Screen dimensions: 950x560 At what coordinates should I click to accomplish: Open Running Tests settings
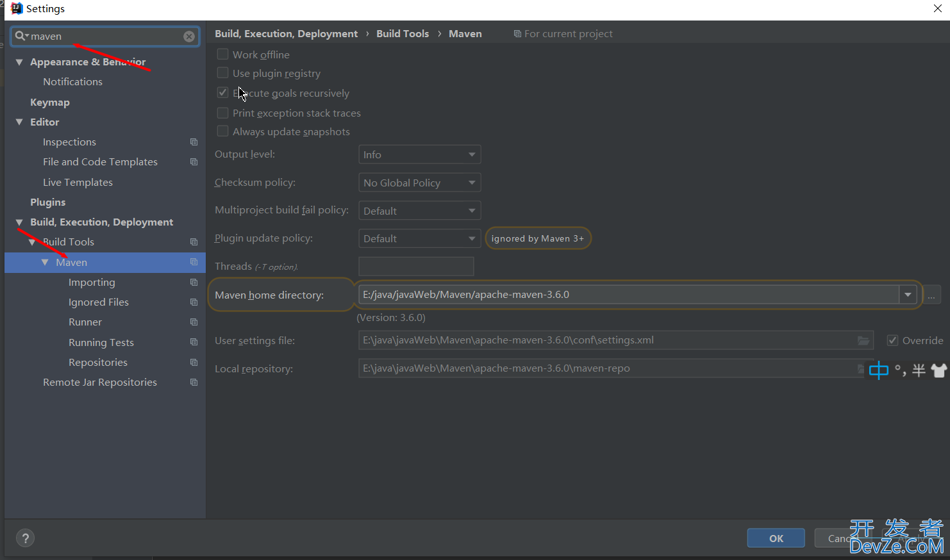pyautogui.click(x=101, y=343)
